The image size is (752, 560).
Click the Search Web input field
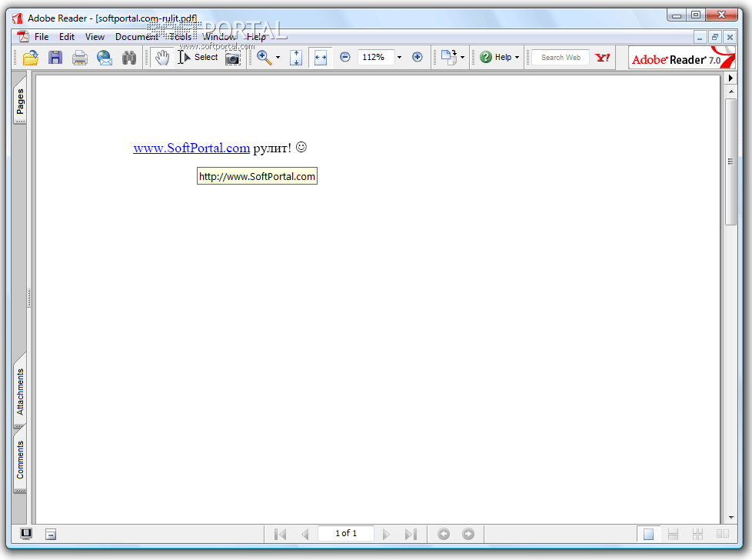pyautogui.click(x=561, y=57)
